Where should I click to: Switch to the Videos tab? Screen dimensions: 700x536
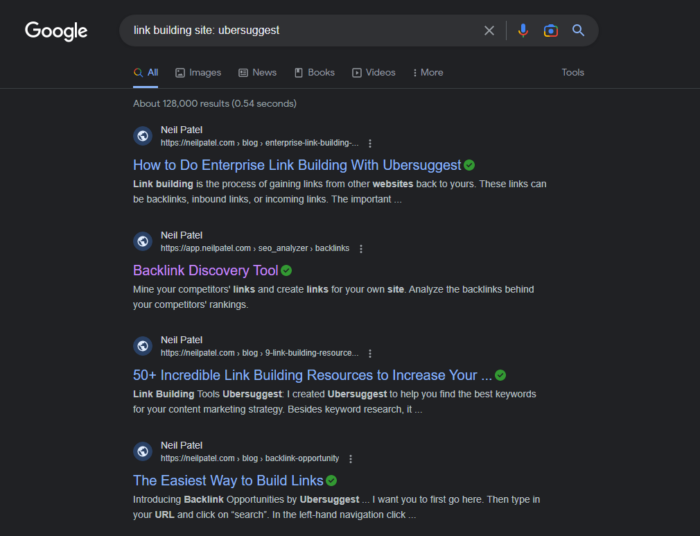(374, 72)
